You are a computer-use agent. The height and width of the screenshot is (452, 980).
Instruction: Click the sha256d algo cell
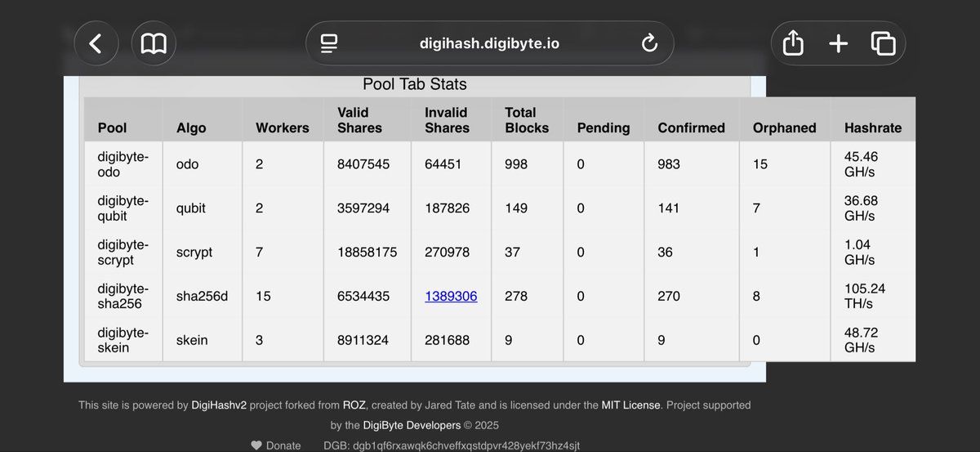click(x=202, y=296)
